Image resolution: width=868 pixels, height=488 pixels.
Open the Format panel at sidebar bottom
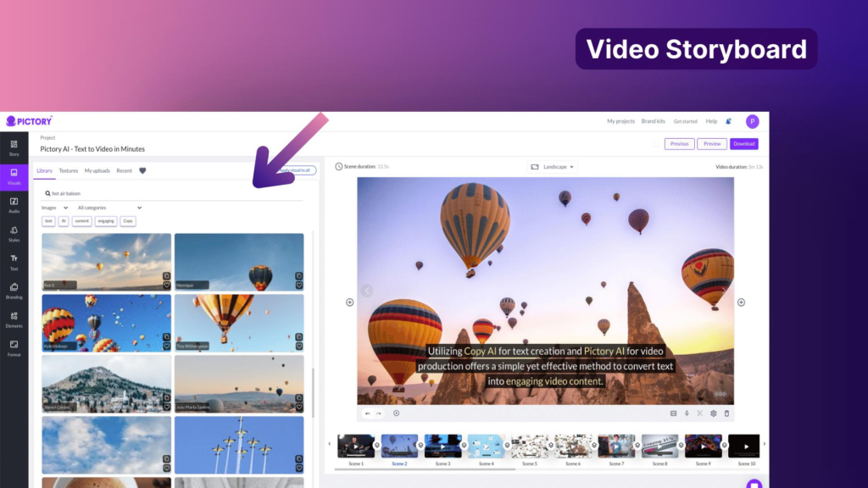coord(14,343)
